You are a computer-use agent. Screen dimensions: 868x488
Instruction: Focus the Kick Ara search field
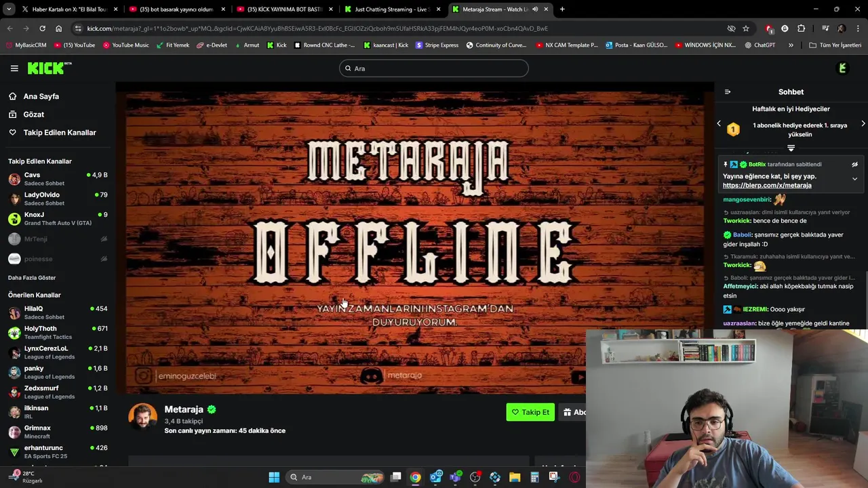pos(434,68)
